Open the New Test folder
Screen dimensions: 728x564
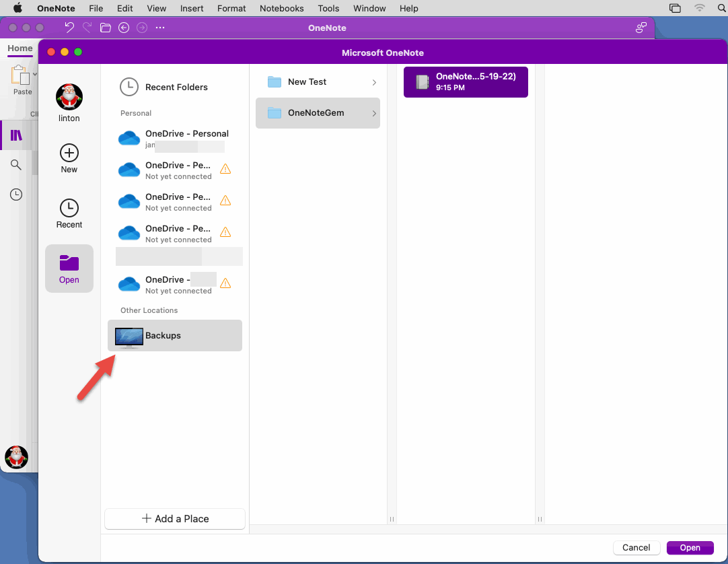tap(318, 81)
